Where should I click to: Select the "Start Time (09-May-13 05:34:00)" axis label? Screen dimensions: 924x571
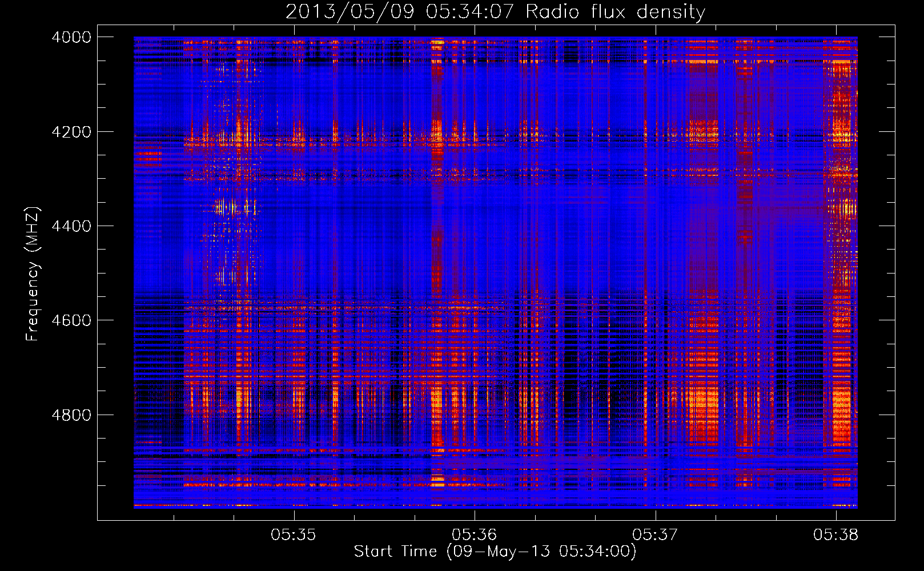[x=495, y=552]
